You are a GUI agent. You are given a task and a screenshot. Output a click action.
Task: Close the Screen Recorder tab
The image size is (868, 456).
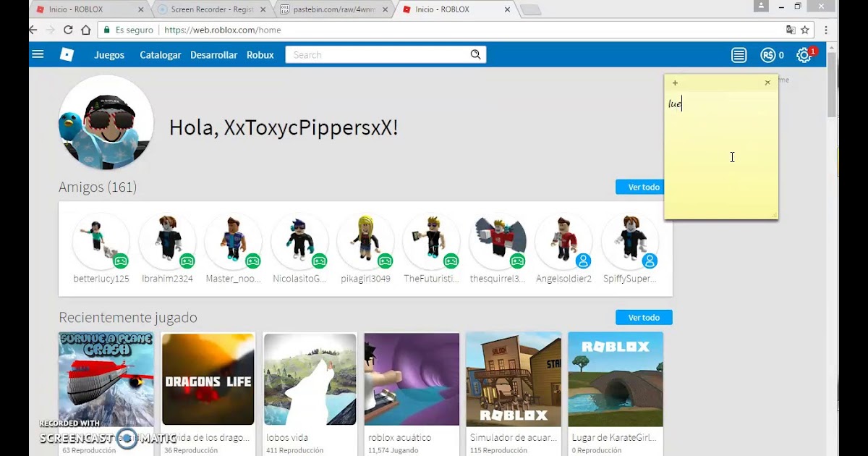click(263, 9)
